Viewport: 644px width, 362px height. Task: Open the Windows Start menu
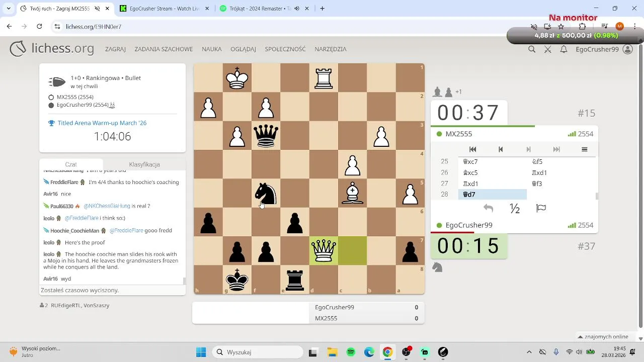(201, 352)
